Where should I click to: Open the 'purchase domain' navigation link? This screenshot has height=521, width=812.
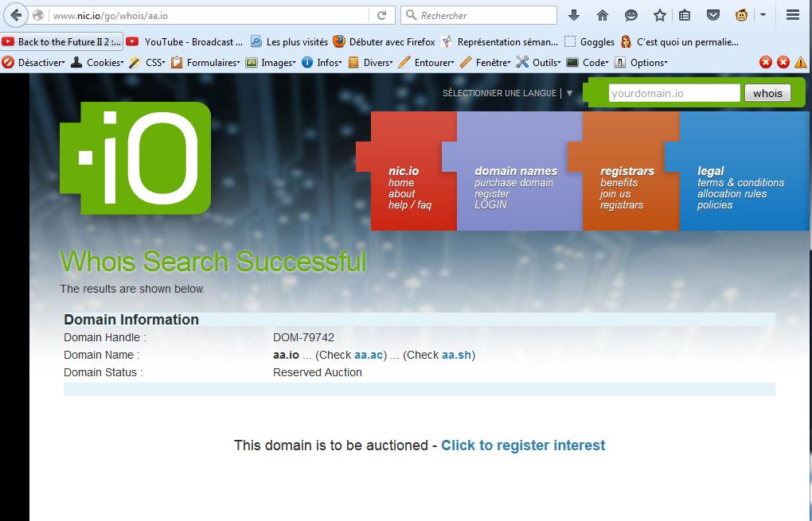click(513, 182)
